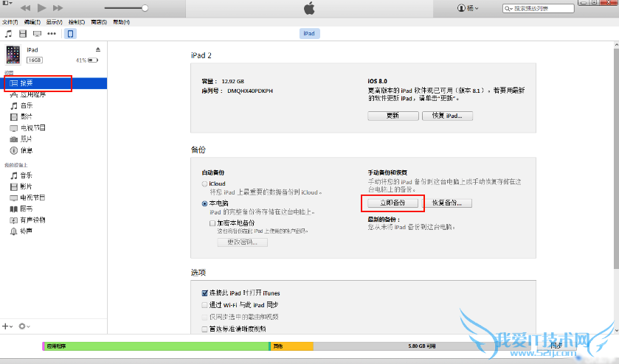Click the scrollbar up arrow at top right

pos(616,45)
